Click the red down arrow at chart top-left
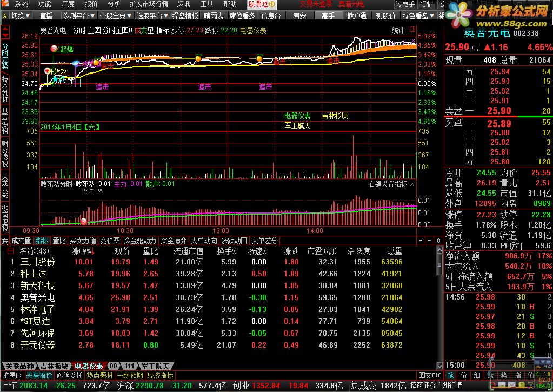This screenshot has width=553, height=392. pyautogui.click(x=5, y=36)
